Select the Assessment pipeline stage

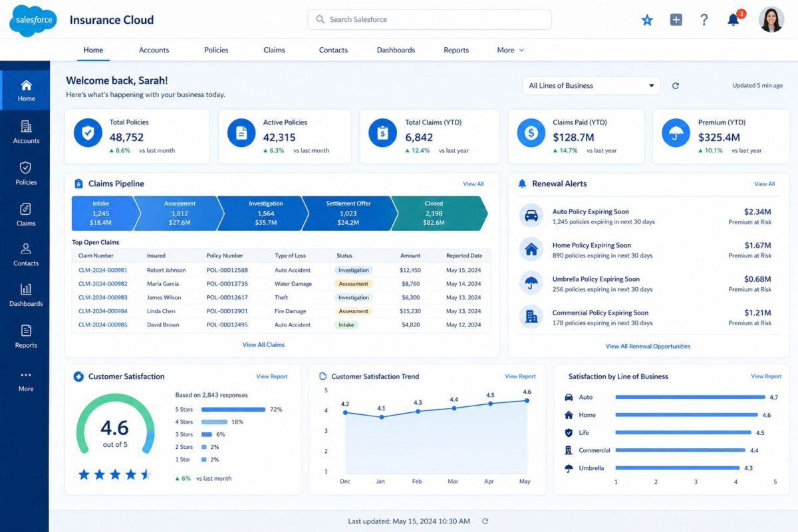180,213
